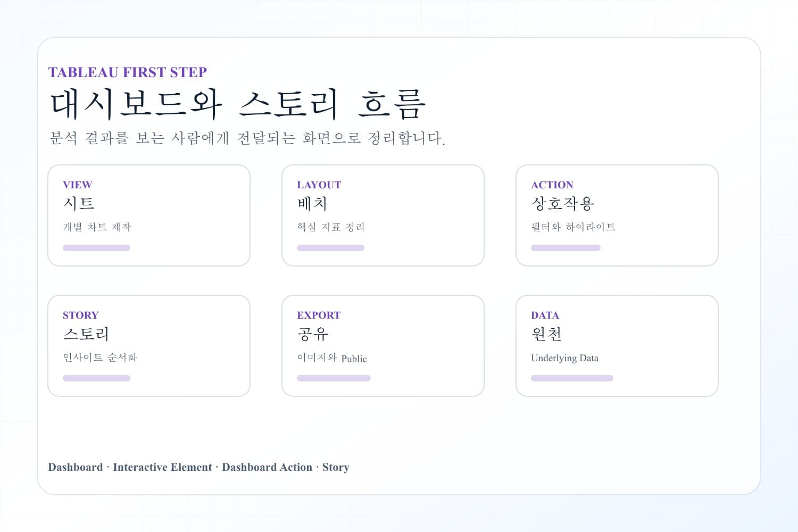Click the purple bar in 배치 card
Screen dimensions: 798x532
330,248
